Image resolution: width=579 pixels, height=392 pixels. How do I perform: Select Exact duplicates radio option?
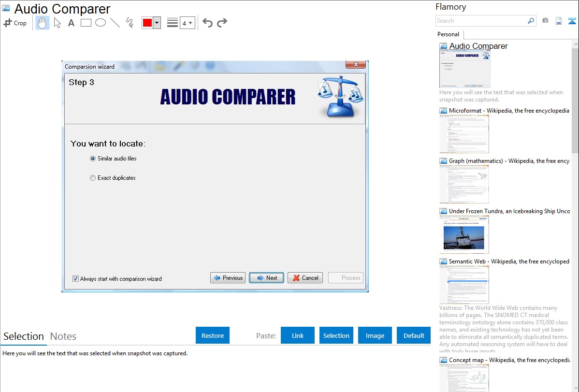click(x=113, y=178)
